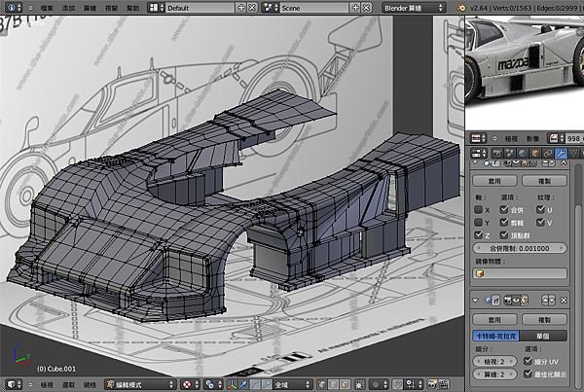The width and height of the screenshot is (584, 392).
Task: Open the 影像 menu in image editor
Action: coord(532,138)
